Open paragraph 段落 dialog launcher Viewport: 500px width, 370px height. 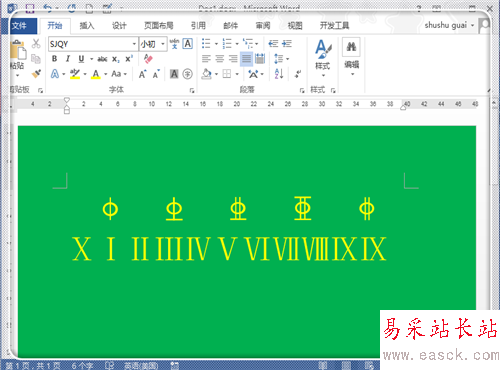coord(302,90)
